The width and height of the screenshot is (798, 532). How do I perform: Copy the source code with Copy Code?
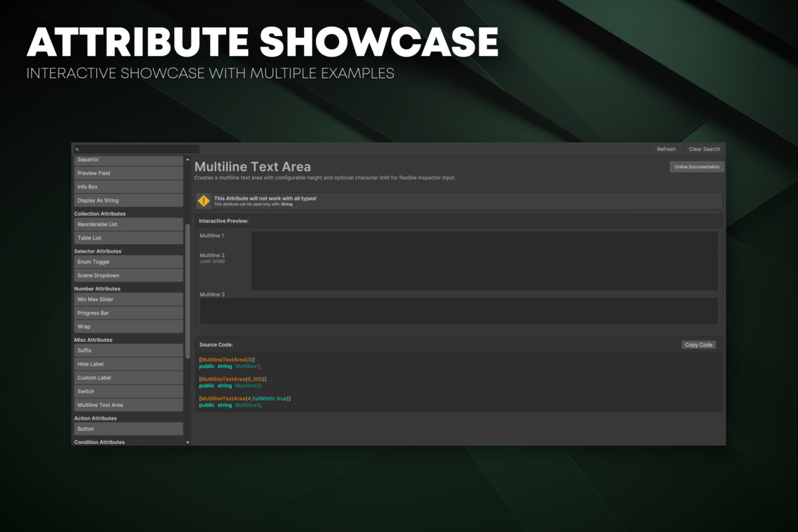(699, 344)
